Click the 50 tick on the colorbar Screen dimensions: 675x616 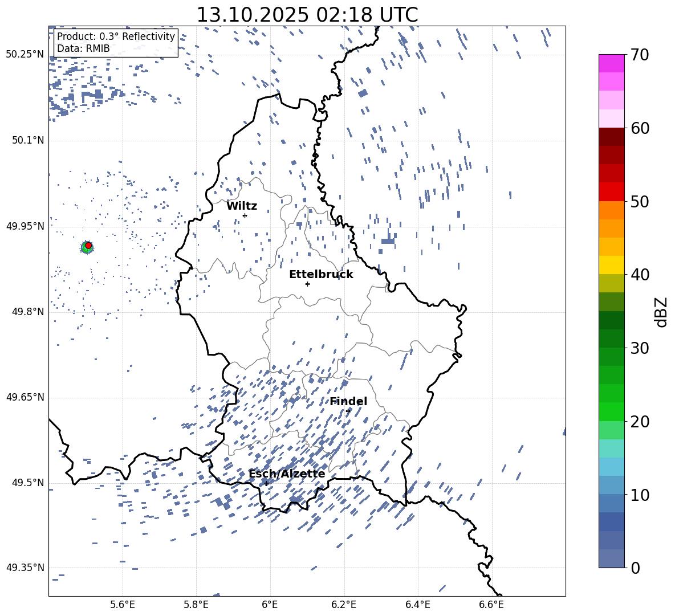coord(640,201)
